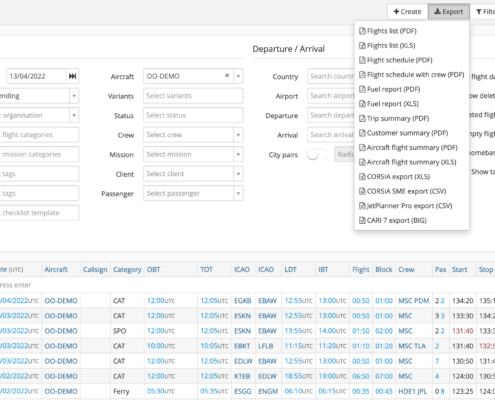The image size is (495, 400).
Task: Click LFLB arrival ICAO link
Action: [x=266, y=346]
